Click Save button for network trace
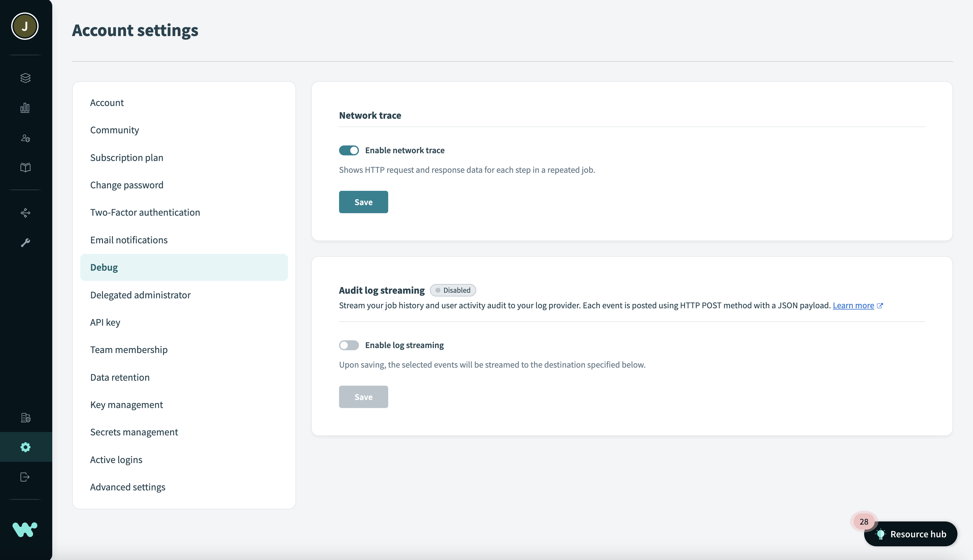Screen dimensions: 973x560 [364, 202]
